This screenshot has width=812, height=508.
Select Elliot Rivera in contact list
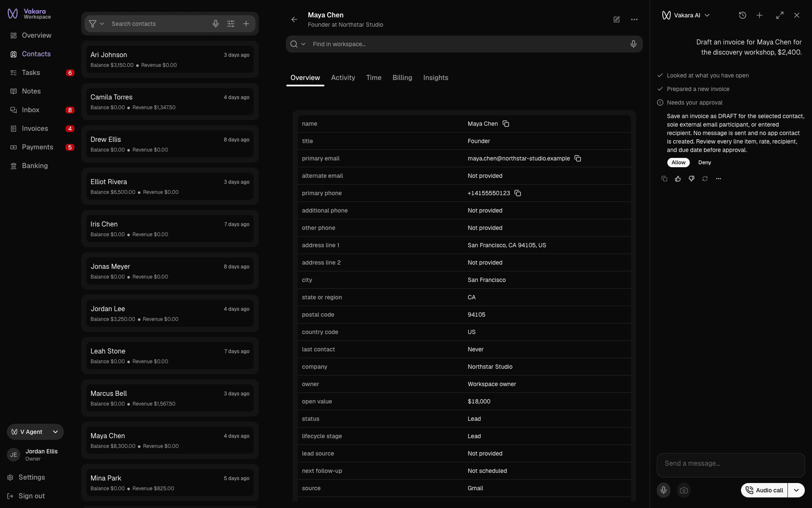point(170,186)
